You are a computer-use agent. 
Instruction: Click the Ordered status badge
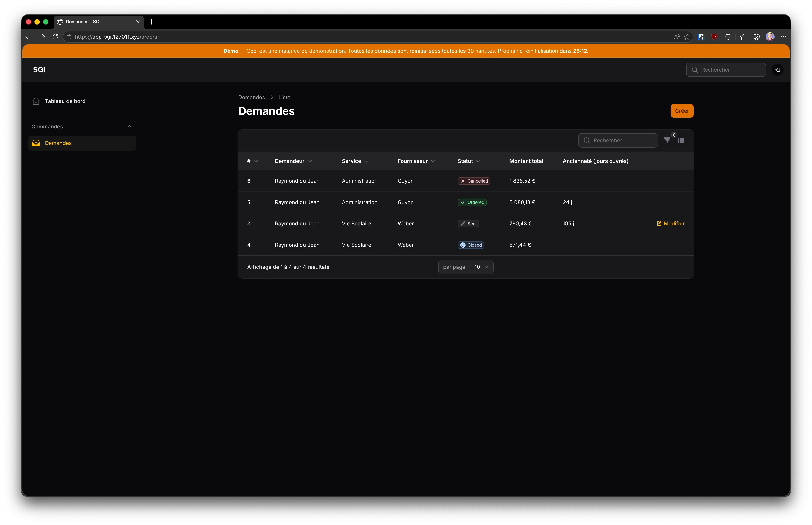pyautogui.click(x=472, y=203)
